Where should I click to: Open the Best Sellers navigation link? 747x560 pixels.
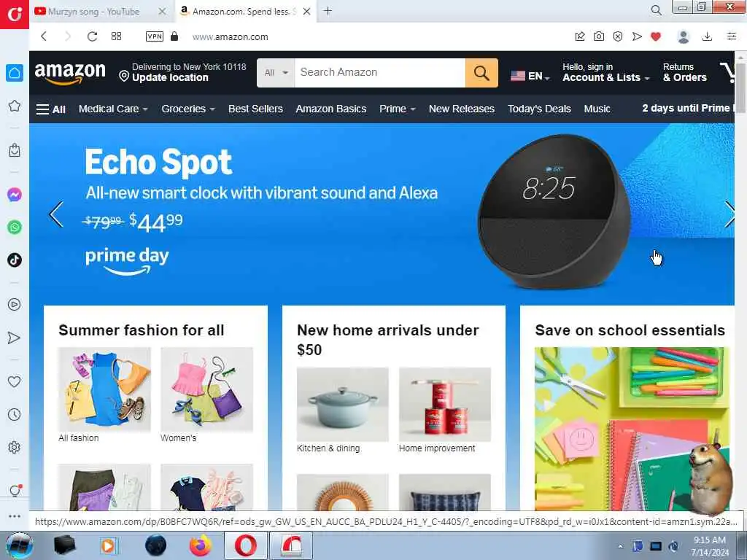pyautogui.click(x=255, y=109)
